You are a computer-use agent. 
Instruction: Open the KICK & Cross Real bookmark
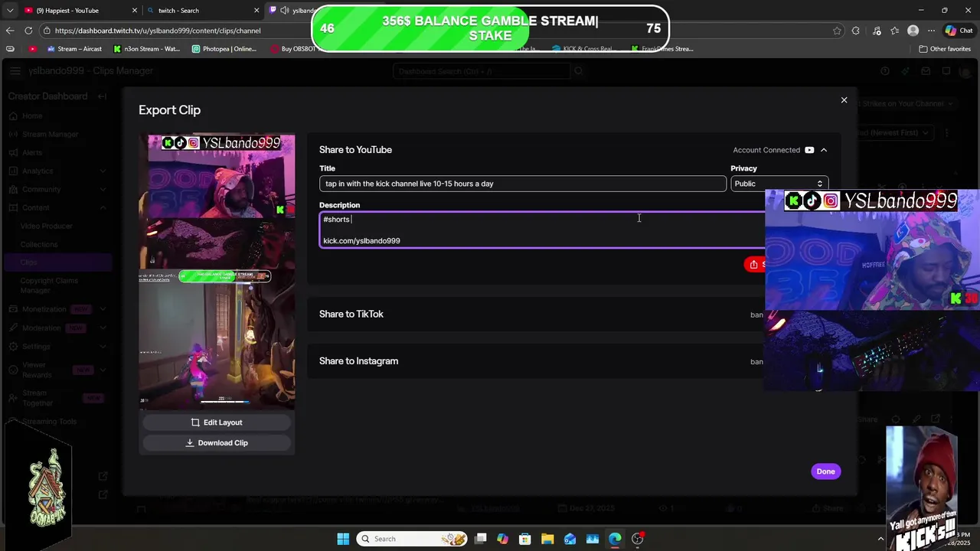[x=583, y=49]
